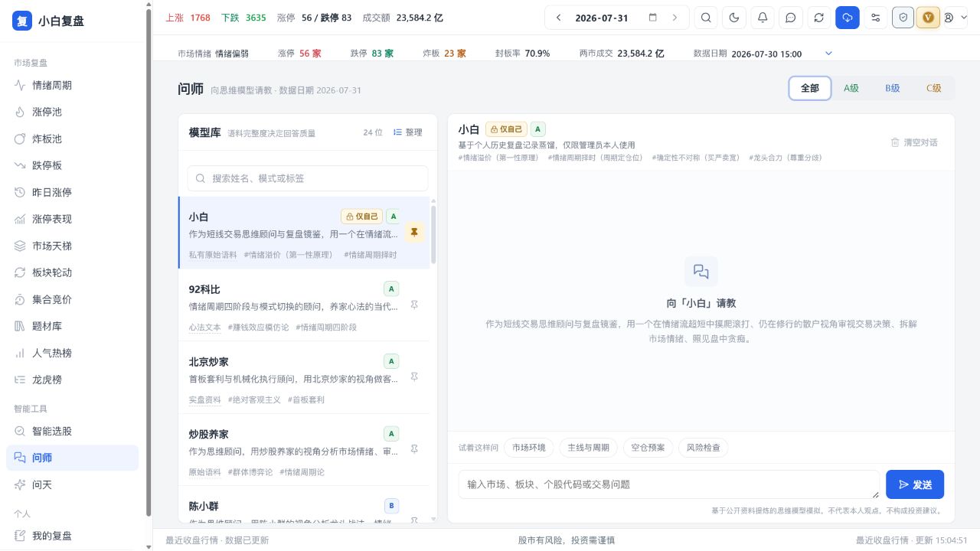980x551 pixels.
Task: Click the blue cloud download icon
Action: click(x=848, y=18)
